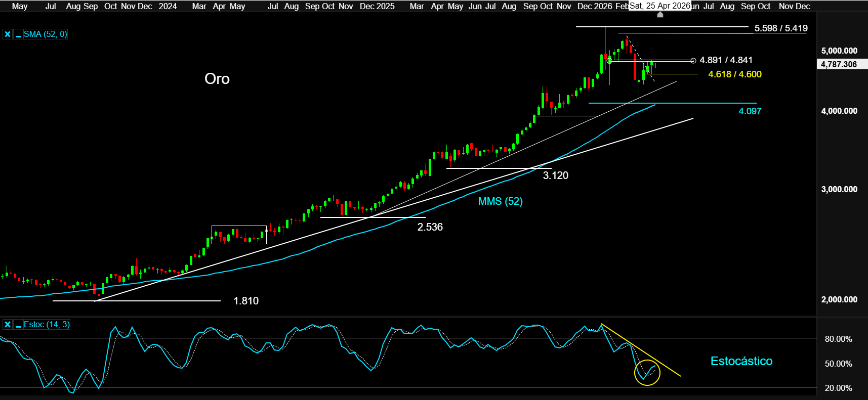This screenshot has width=868, height=400.
Task: Click the 3,000.000 price axis label
Action: (839, 189)
